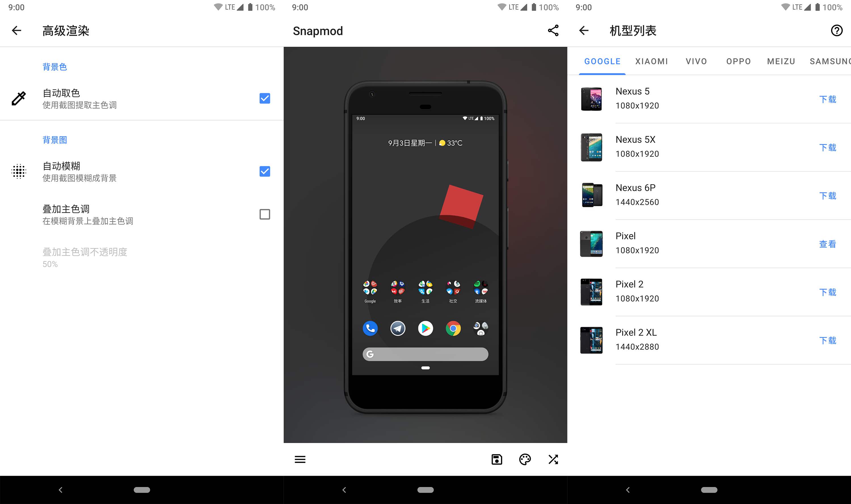
Task: Toggle 自动取色 checkbox on
Action: click(264, 98)
